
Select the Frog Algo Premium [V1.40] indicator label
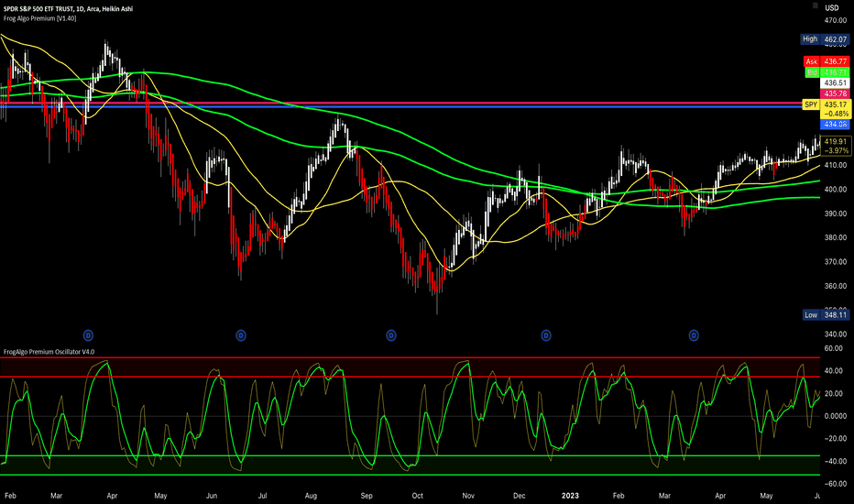(39, 18)
